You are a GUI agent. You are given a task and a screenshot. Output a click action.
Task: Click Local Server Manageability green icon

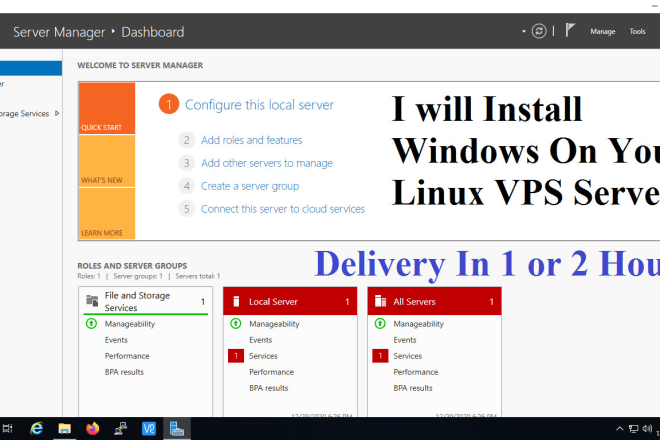(x=236, y=324)
